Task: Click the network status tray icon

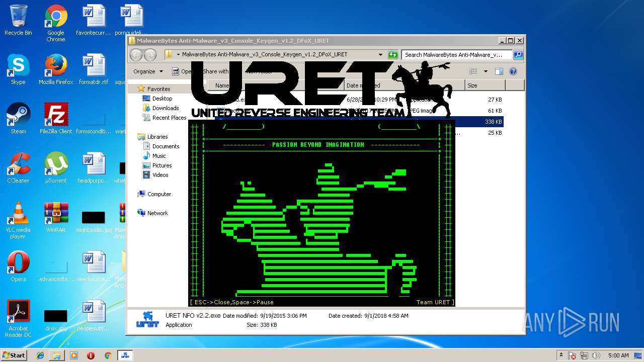Action: tap(584, 355)
